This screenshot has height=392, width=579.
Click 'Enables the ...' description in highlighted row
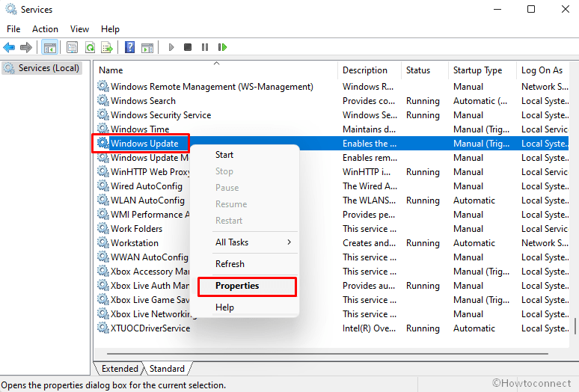pos(370,143)
